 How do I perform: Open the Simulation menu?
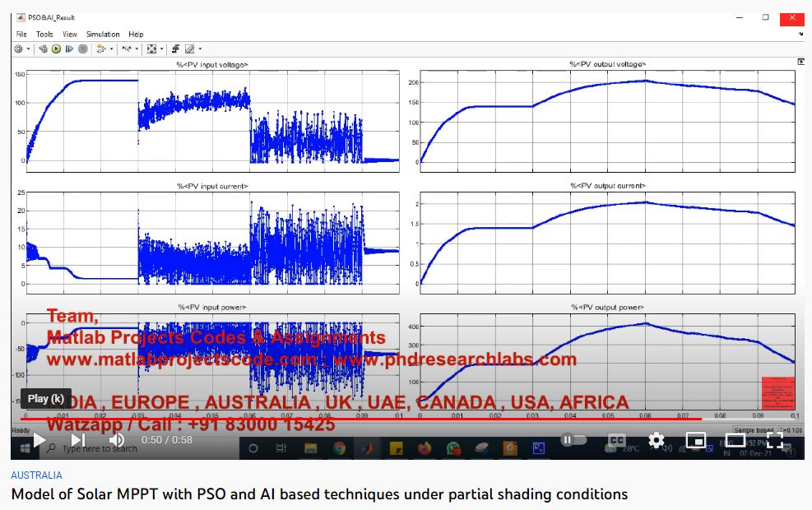(x=103, y=35)
